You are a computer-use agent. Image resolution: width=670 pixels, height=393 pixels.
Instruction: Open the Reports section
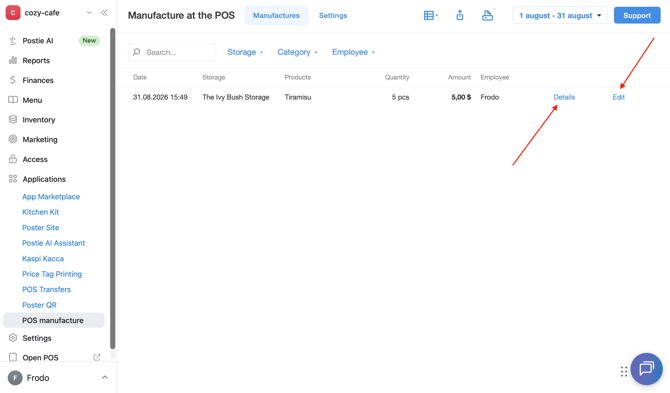pyautogui.click(x=36, y=60)
